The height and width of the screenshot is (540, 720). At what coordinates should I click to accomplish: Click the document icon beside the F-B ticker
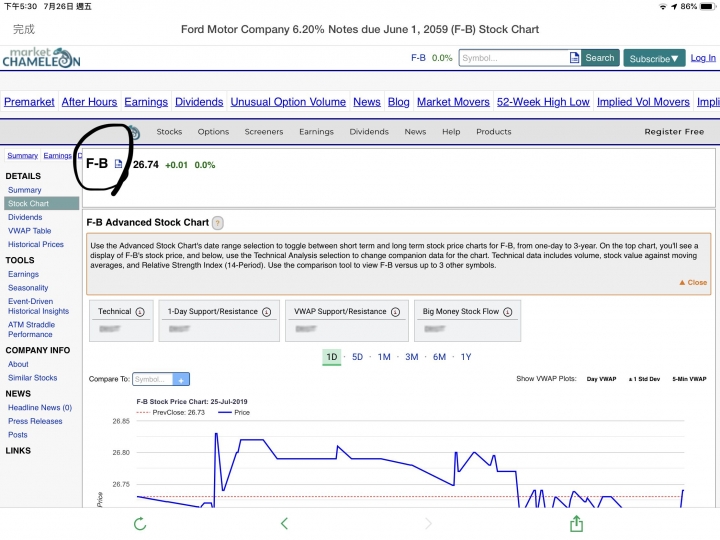[118, 164]
